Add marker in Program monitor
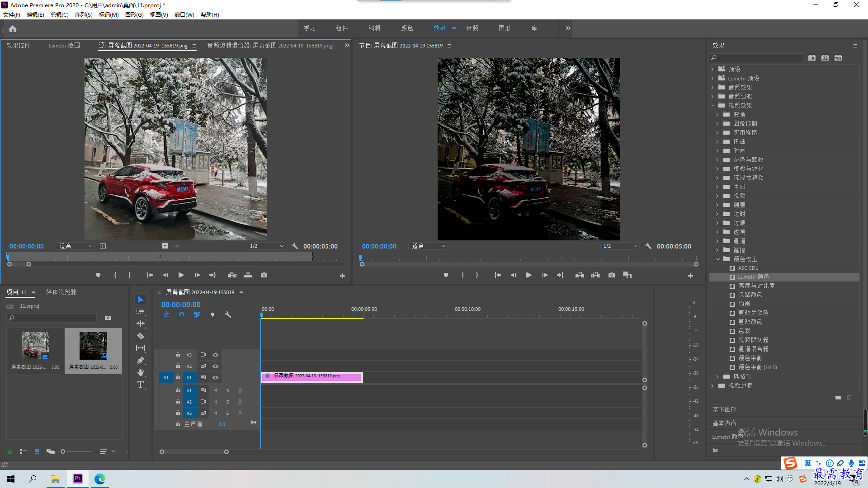 pos(446,275)
